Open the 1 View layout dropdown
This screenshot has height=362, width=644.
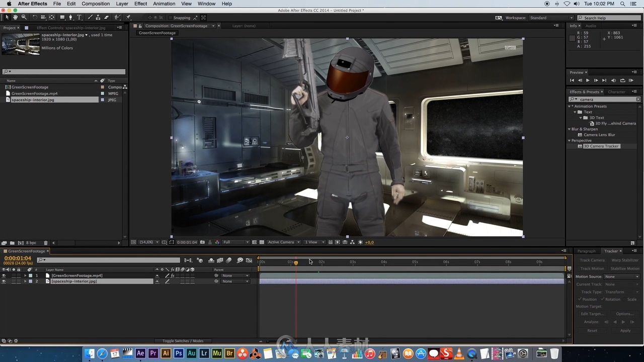pyautogui.click(x=314, y=242)
